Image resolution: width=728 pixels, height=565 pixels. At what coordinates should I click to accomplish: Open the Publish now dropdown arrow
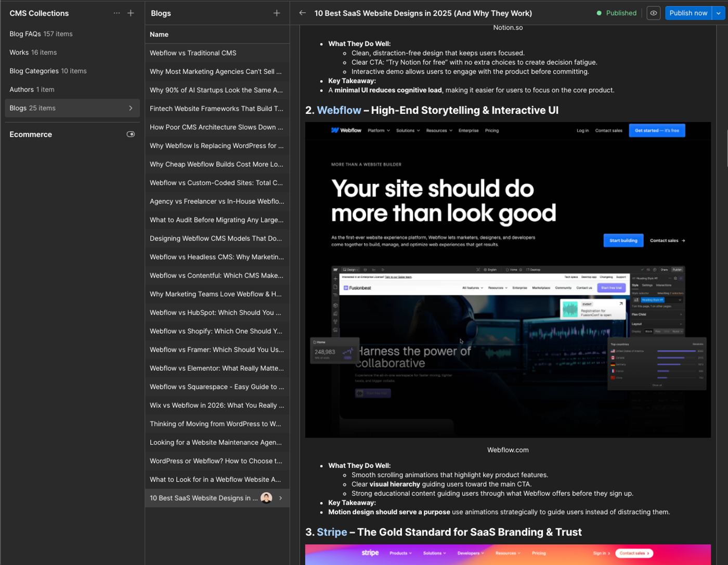[718, 13]
